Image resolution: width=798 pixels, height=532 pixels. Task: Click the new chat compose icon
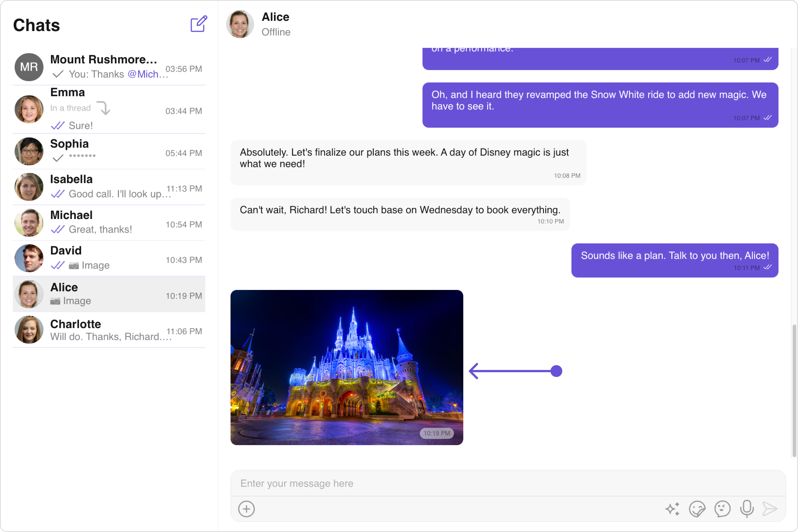198,24
